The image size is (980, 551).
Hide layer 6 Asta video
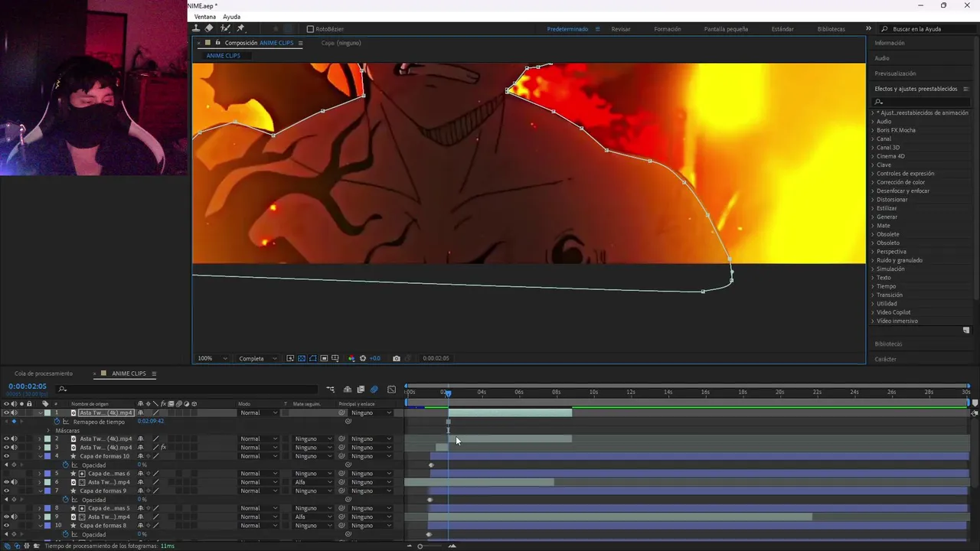6,482
